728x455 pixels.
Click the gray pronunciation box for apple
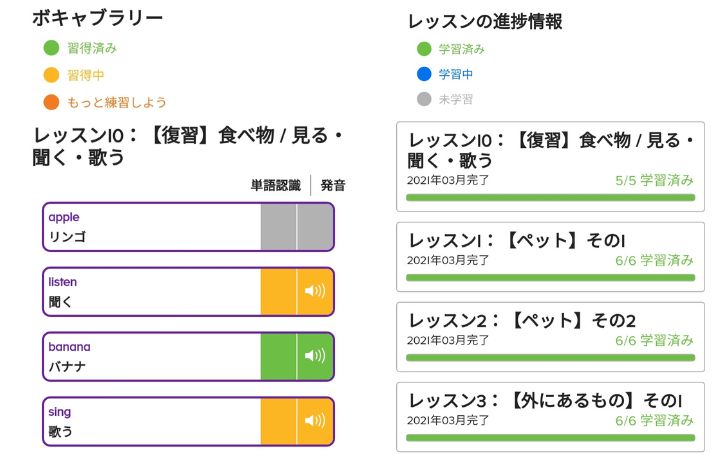click(315, 227)
